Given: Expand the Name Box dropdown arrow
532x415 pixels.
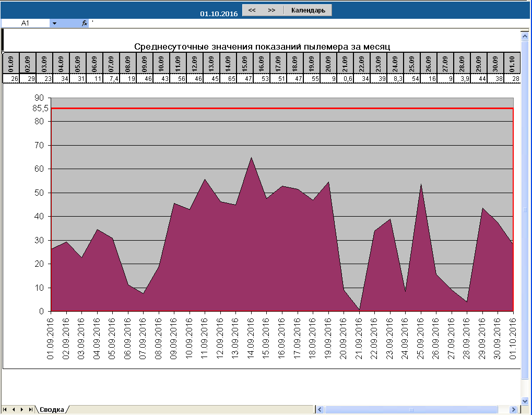Looking at the screenshot, I should pos(54,23).
